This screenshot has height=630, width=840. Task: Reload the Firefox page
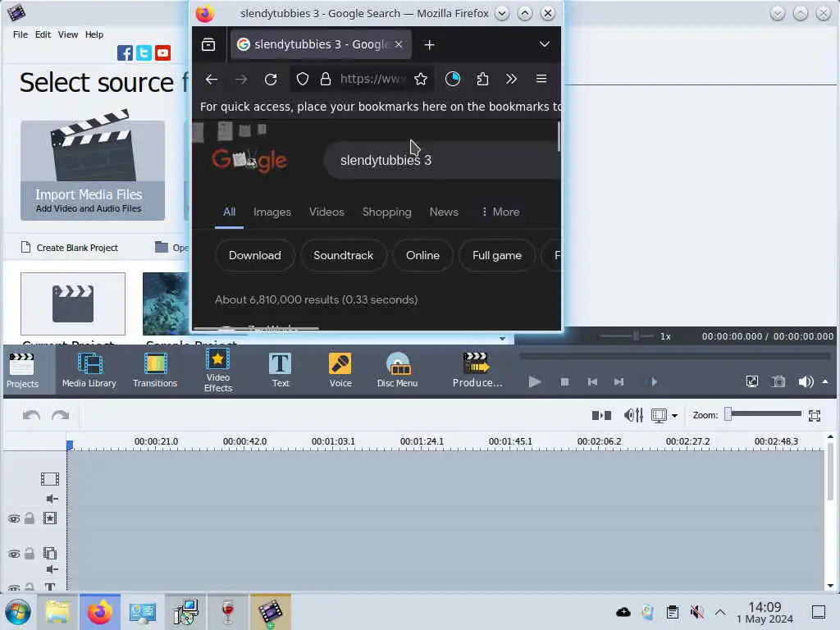(x=271, y=80)
